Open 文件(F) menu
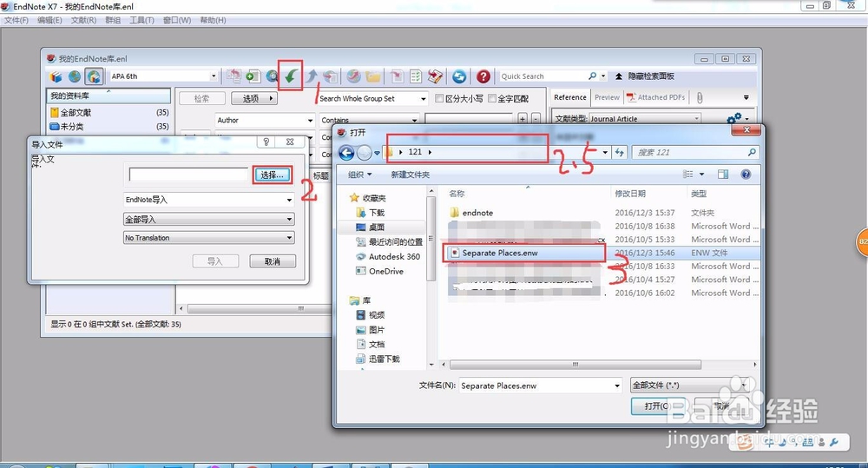The height and width of the screenshot is (468, 868). [x=16, y=20]
